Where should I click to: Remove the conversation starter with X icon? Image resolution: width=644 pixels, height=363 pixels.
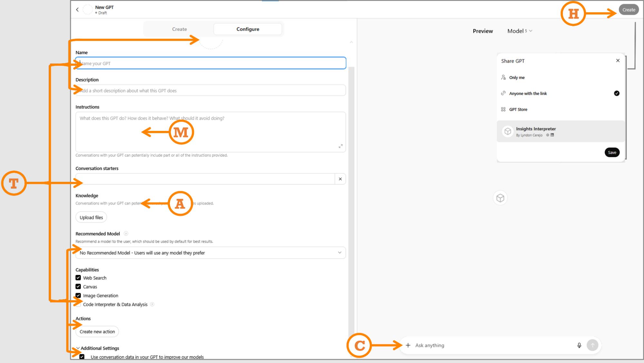click(x=340, y=179)
